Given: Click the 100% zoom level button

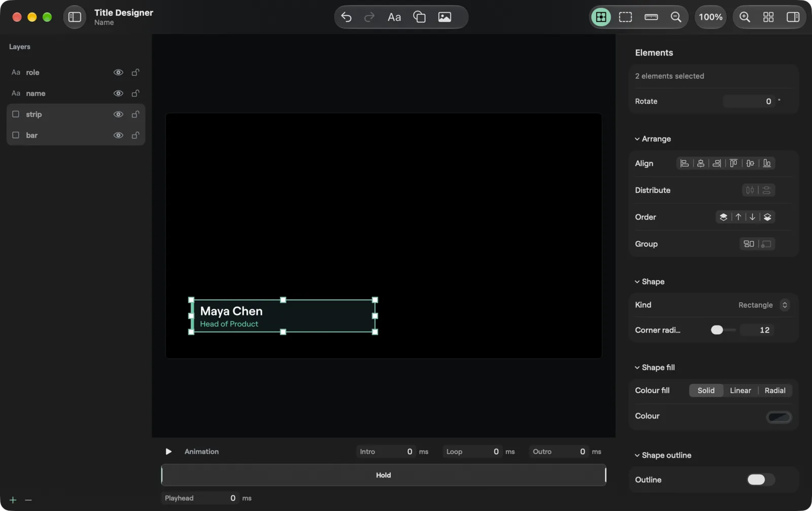Looking at the screenshot, I should [x=710, y=17].
